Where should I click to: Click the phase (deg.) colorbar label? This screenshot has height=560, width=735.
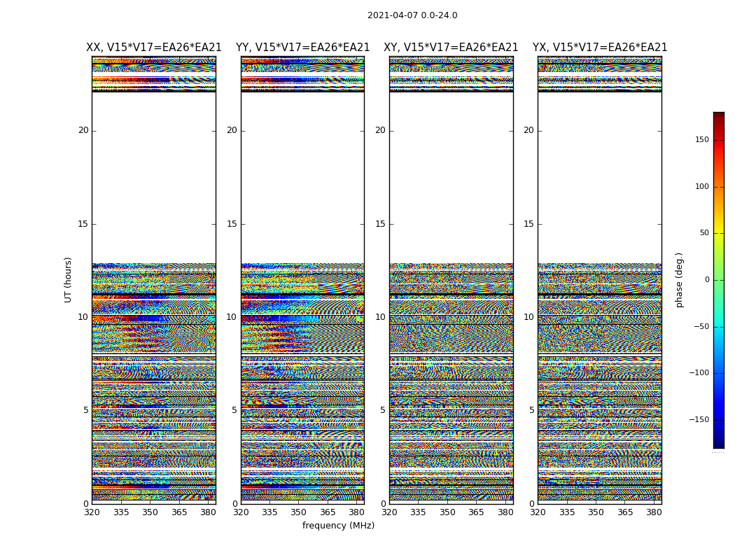point(679,279)
